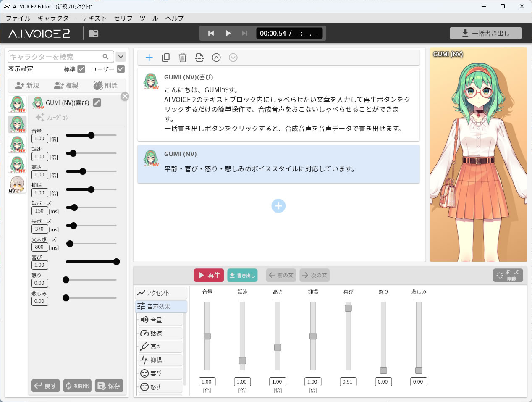Click the 0.91 value box under 喜び
The height and width of the screenshot is (402, 532).
click(348, 382)
